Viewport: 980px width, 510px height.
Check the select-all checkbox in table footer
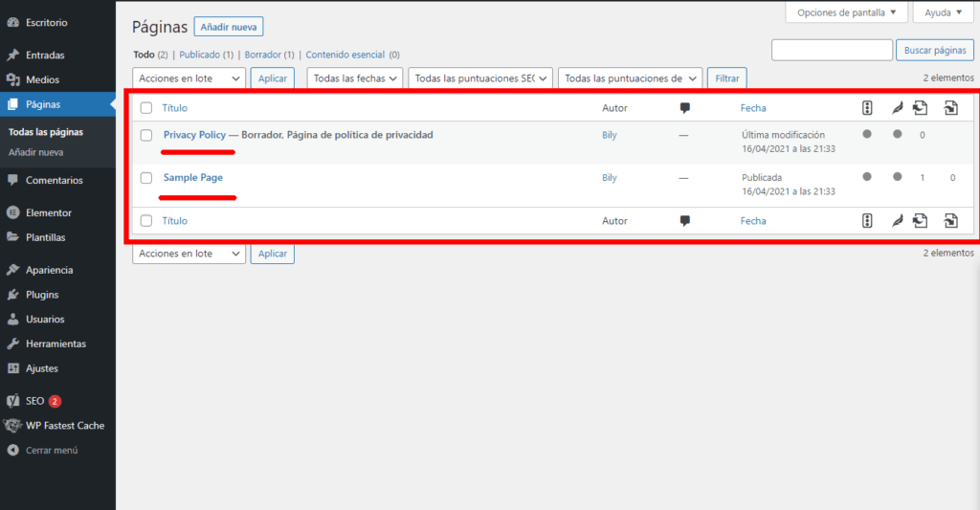[x=146, y=221]
